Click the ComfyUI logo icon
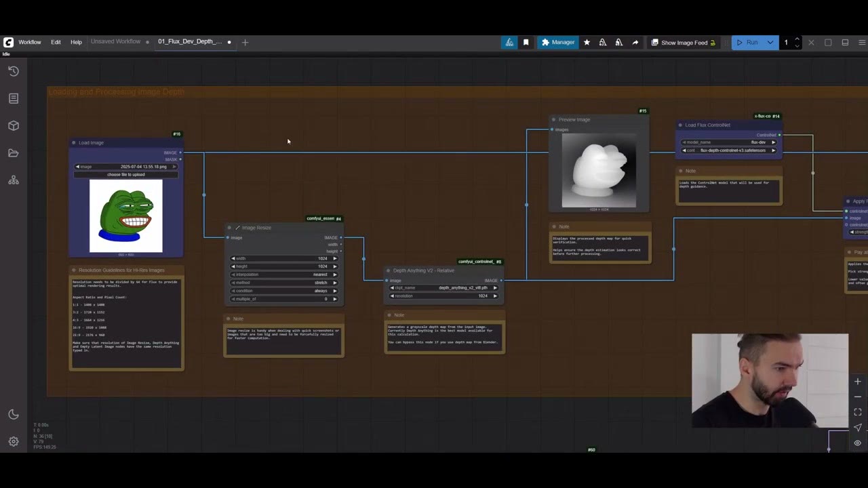The image size is (868, 488). [x=8, y=42]
